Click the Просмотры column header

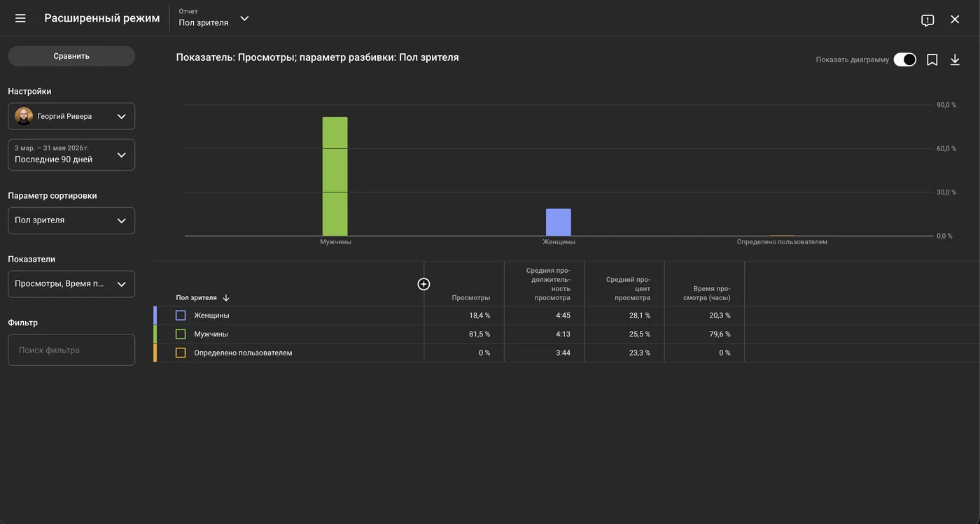(470, 298)
